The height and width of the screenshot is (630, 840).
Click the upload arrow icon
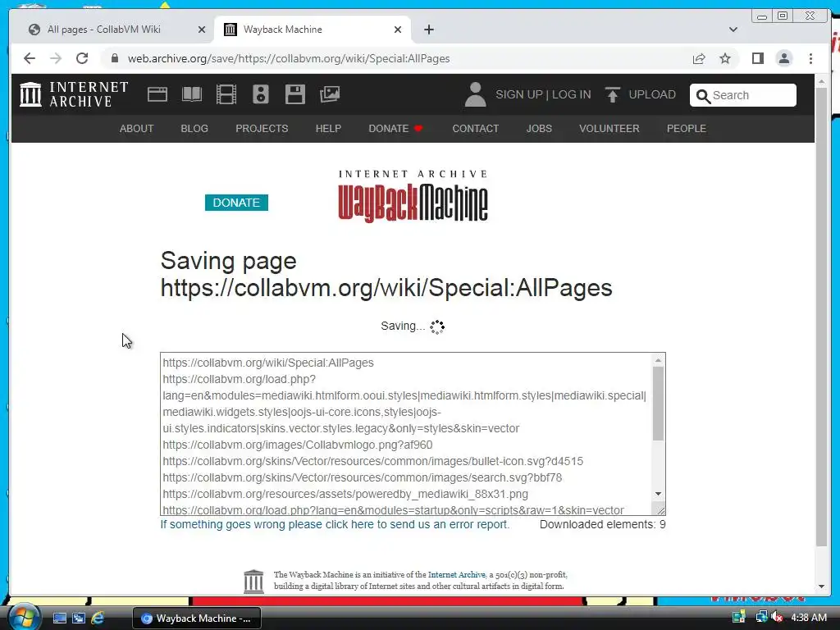point(612,95)
